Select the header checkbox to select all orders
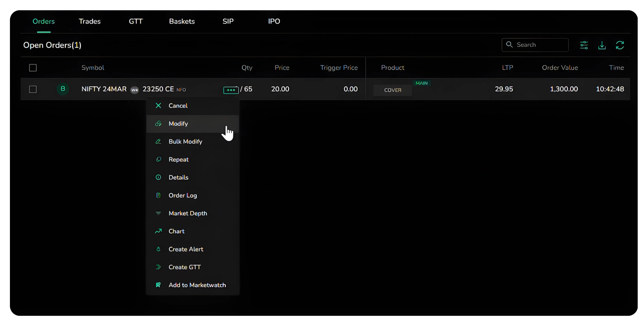 click(33, 67)
